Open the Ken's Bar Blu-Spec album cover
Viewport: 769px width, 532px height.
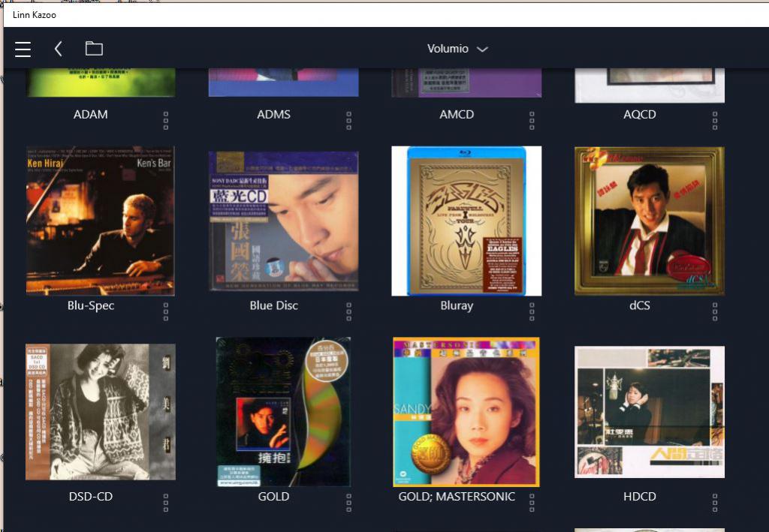click(101, 221)
